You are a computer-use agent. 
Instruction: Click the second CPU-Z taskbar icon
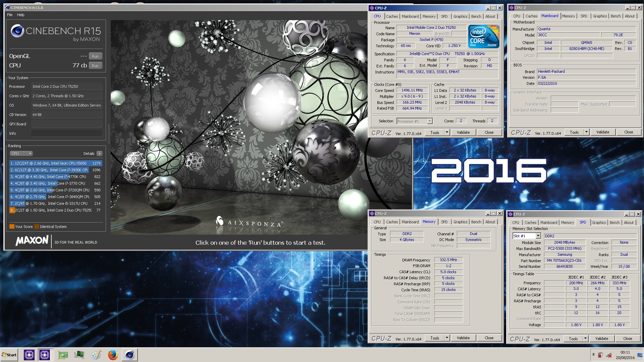coord(45,355)
